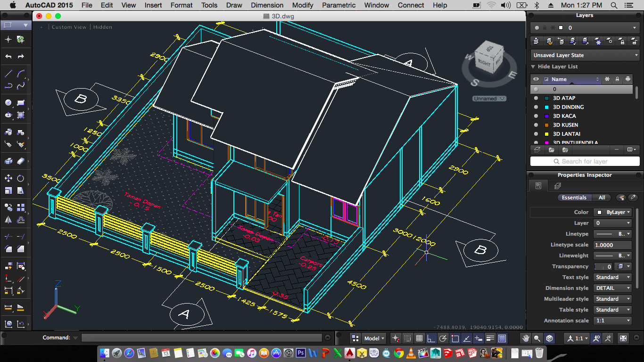Toggle grid display in status bar
644x362 pixels.
click(x=419, y=338)
